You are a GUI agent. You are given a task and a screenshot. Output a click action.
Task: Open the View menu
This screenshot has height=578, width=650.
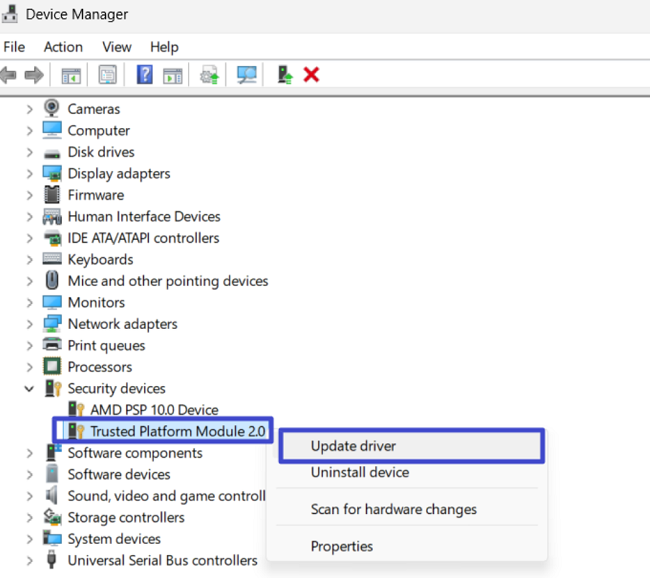point(117,47)
